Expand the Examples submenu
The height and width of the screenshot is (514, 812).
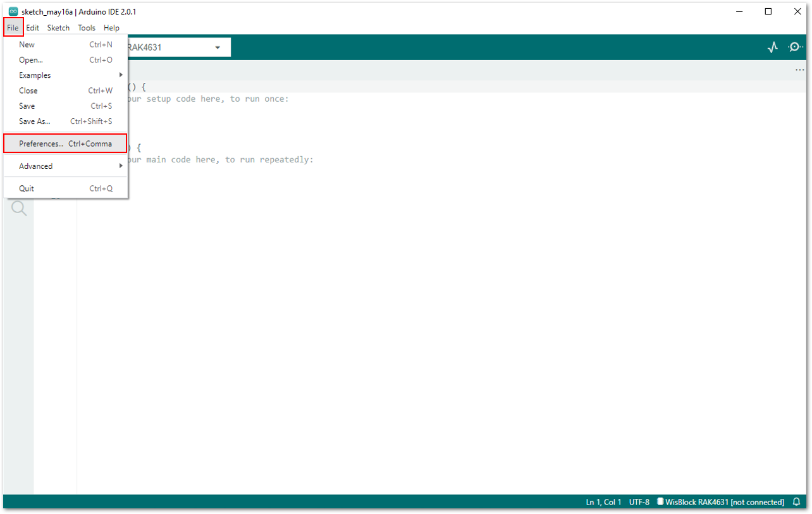[x=66, y=75]
